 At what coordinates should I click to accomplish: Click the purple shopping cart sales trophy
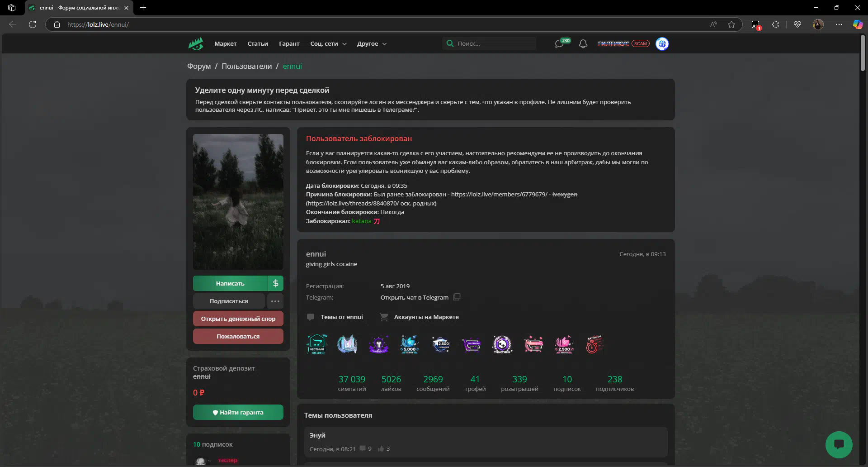coord(471,344)
